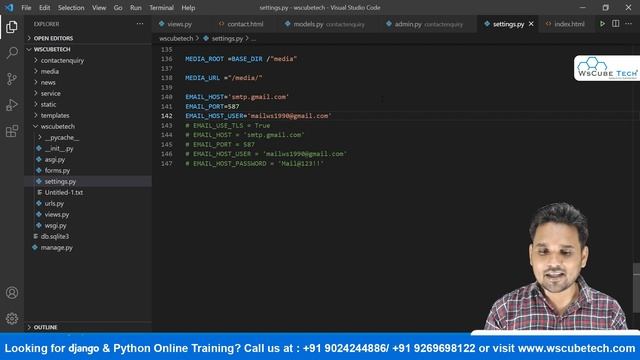Switch to the views.py tab
The width and height of the screenshot is (640, 360).
click(179, 24)
